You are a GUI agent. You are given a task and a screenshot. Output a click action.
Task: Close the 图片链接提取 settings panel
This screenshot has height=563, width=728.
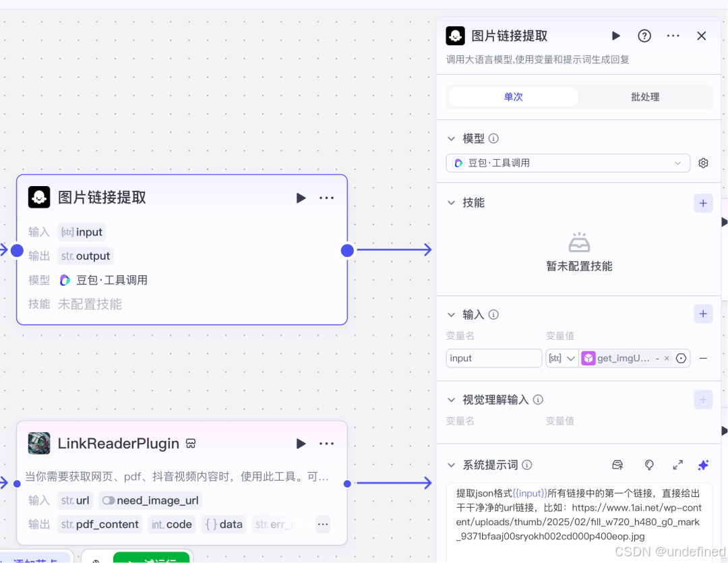coord(702,36)
